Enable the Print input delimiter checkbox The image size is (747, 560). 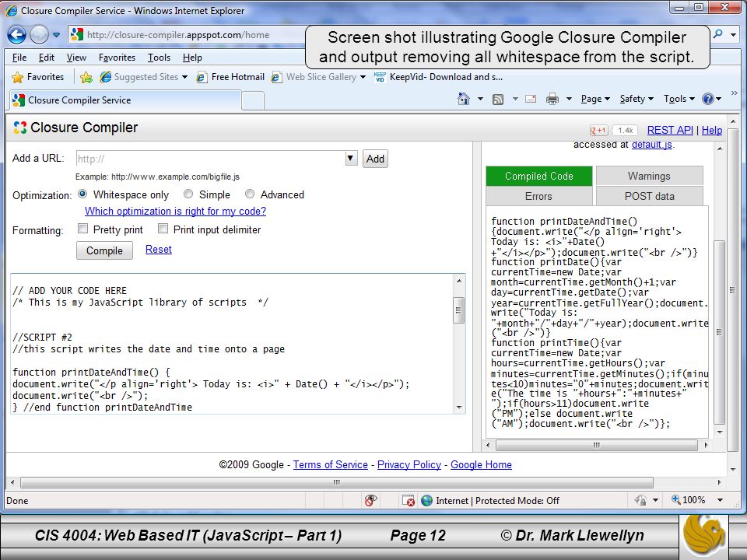coord(163,229)
